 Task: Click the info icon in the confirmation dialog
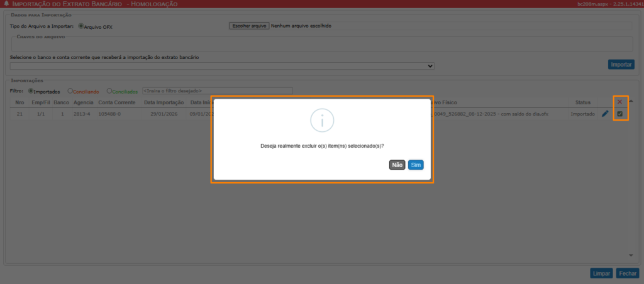(322, 119)
